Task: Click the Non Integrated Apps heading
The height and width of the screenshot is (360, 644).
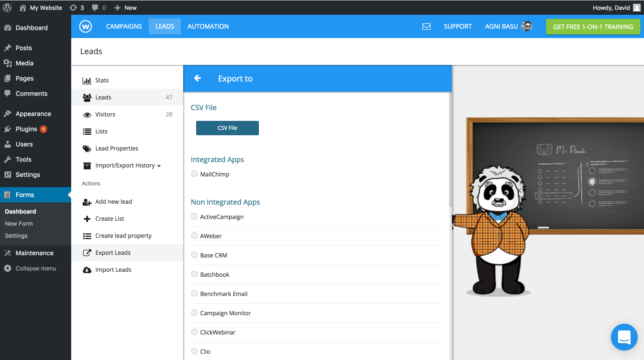Action: click(225, 202)
